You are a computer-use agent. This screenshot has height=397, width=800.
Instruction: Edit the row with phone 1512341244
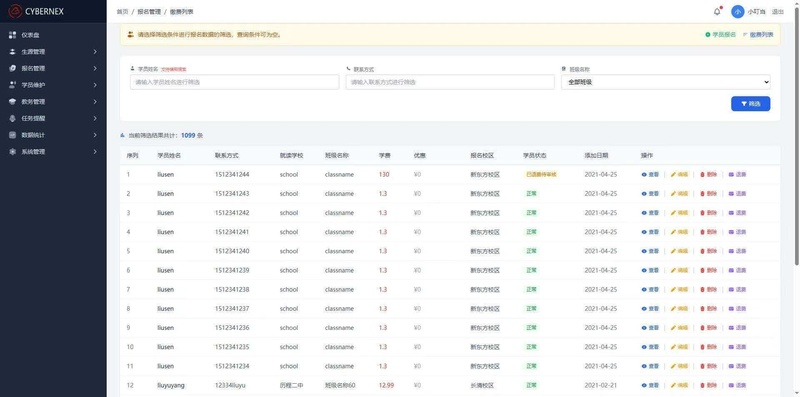pos(679,175)
